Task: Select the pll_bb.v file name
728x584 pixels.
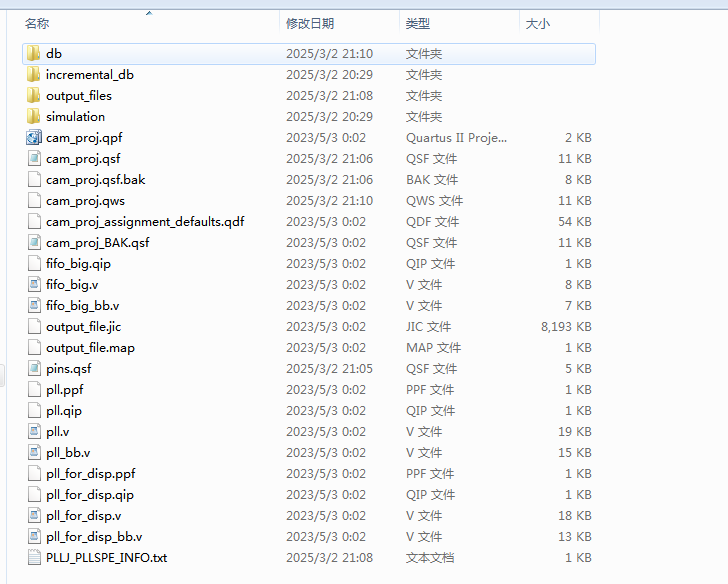Action: tap(68, 453)
